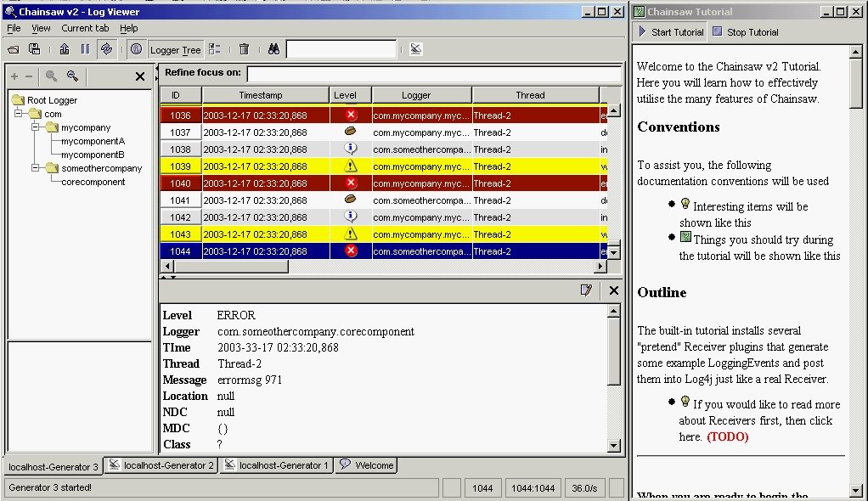The height and width of the screenshot is (501, 868).
Task: Click the save floppy disk toolbar icon
Action: coord(34,49)
